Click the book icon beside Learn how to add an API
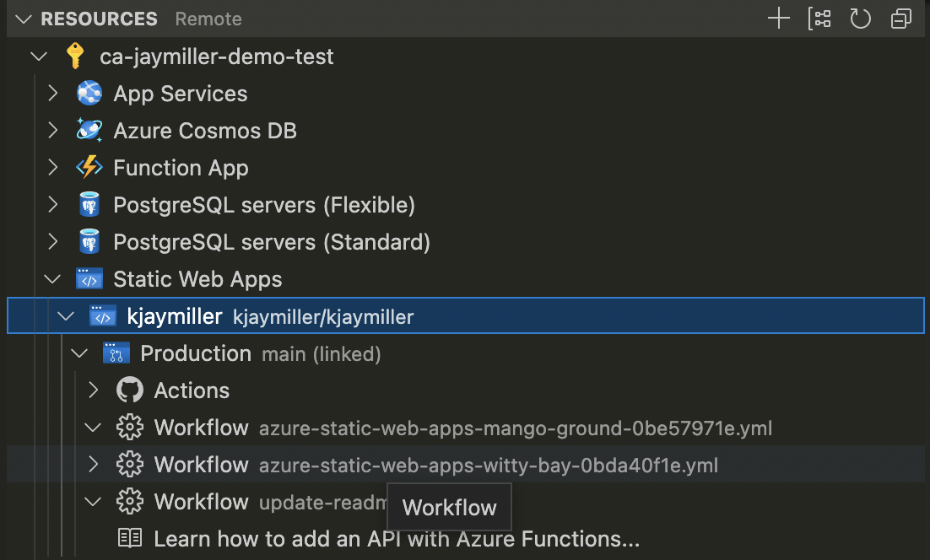930x560 pixels. [130, 538]
